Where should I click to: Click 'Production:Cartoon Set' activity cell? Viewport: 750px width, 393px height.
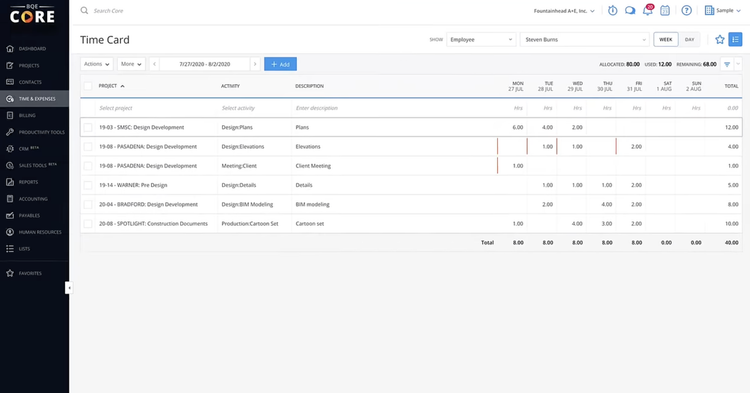(x=250, y=224)
